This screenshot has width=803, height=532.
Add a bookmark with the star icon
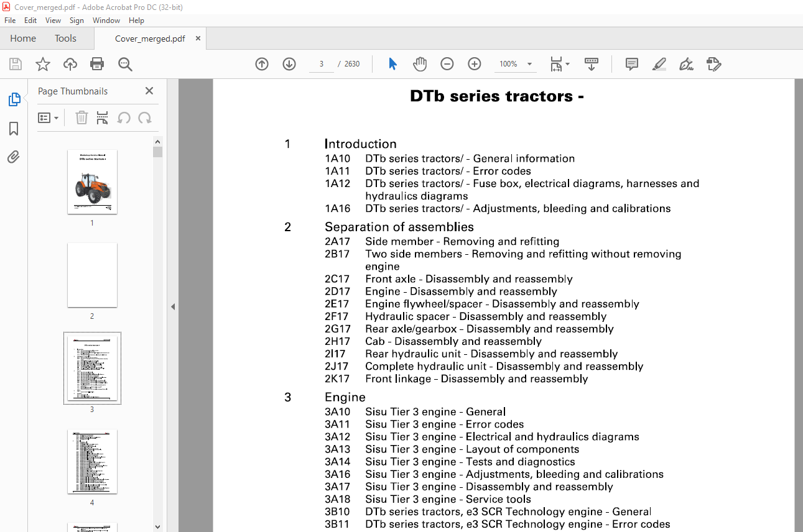[43, 64]
